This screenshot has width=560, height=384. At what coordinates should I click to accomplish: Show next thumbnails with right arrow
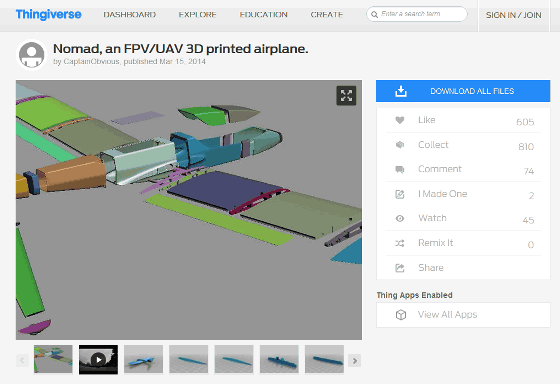[x=354, y=360]
